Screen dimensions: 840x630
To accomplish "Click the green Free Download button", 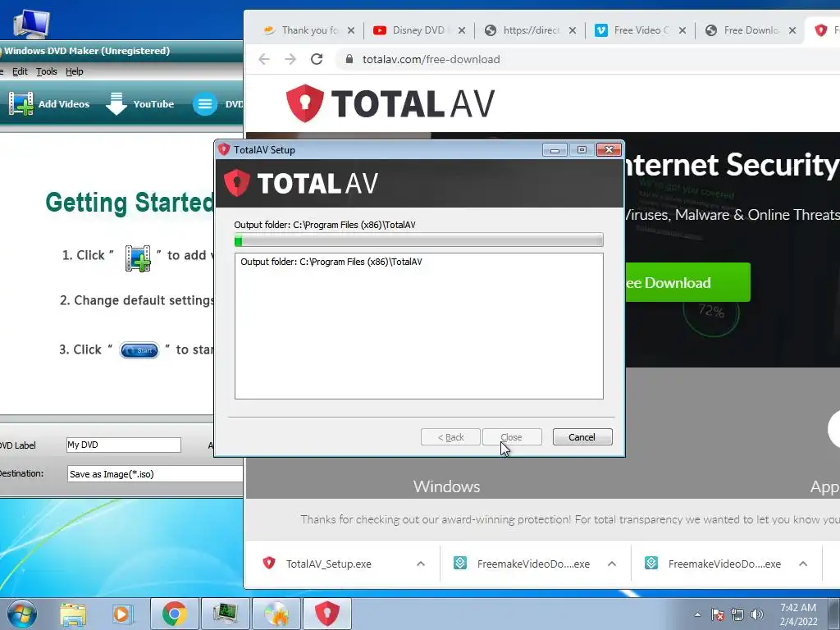I will pos(688,282).
